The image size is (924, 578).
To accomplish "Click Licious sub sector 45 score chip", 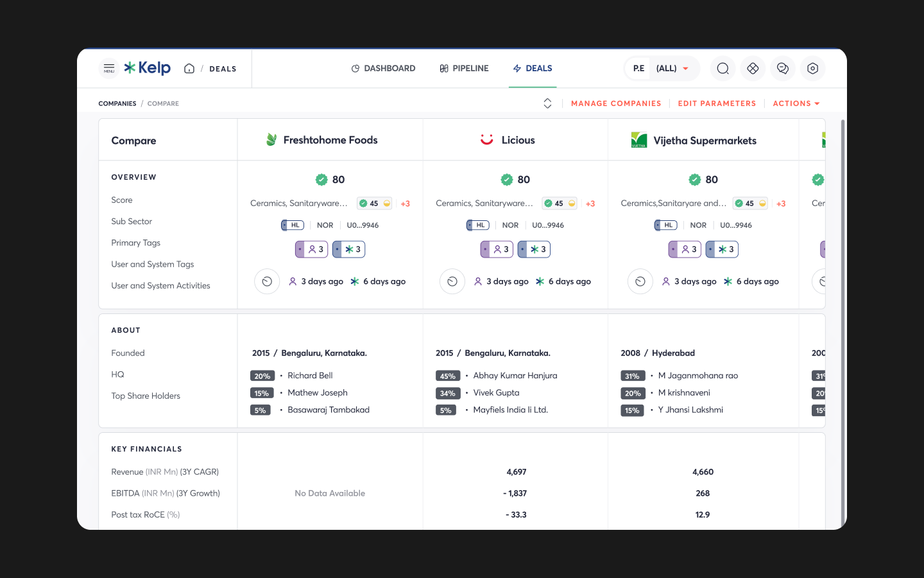I will (x=560, y=204).
